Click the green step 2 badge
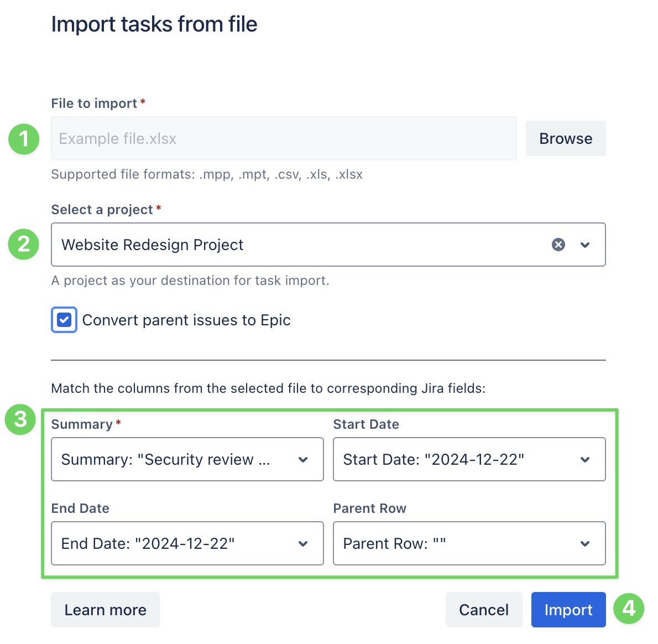The width and height of the screenshot is (658, 644). [x=24, y=244]
